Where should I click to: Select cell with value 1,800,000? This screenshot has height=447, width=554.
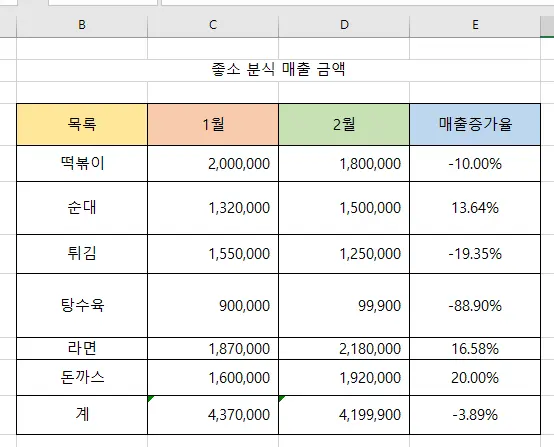344,164
